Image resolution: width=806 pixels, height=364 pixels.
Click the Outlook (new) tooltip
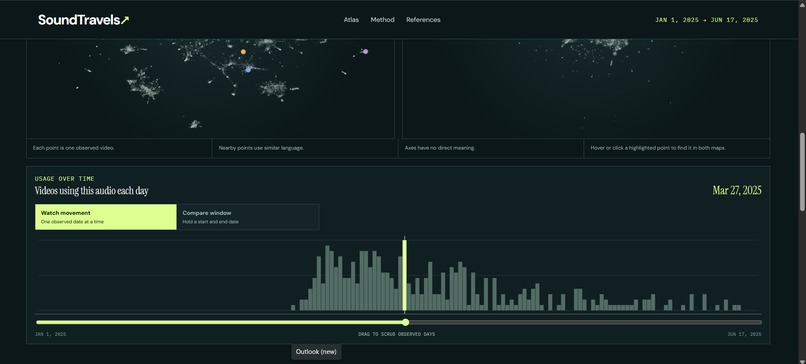316,352
